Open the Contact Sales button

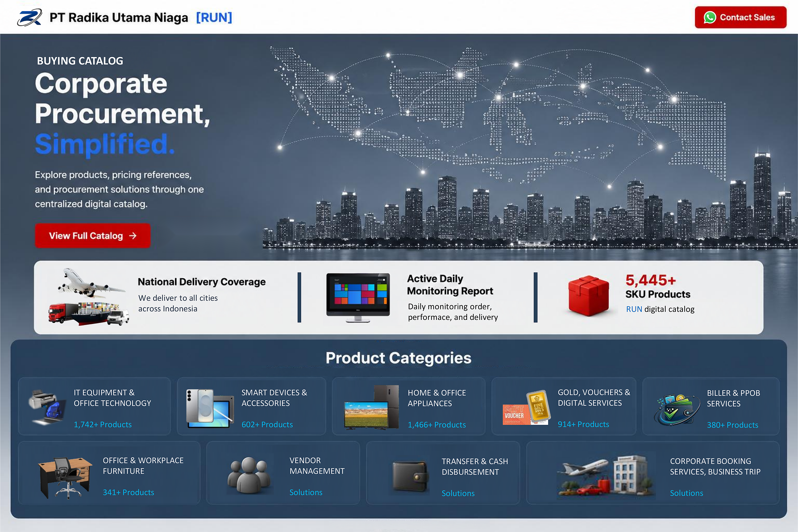point(740,17)
